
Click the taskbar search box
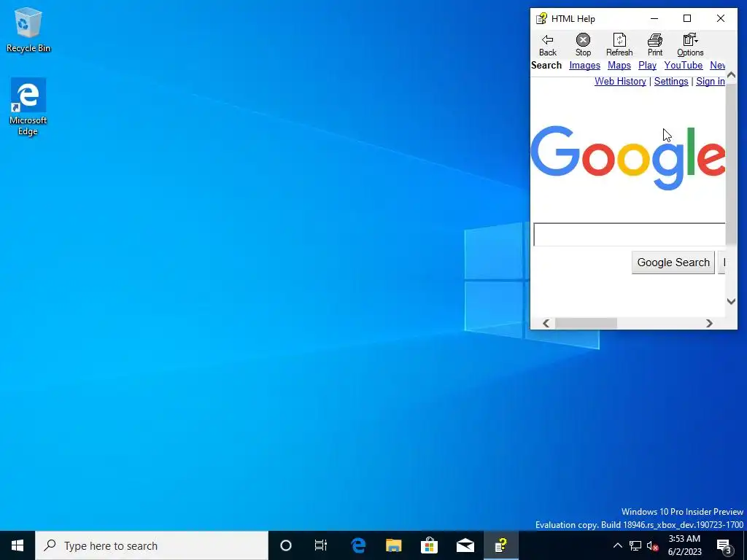(x=152, y=545)
